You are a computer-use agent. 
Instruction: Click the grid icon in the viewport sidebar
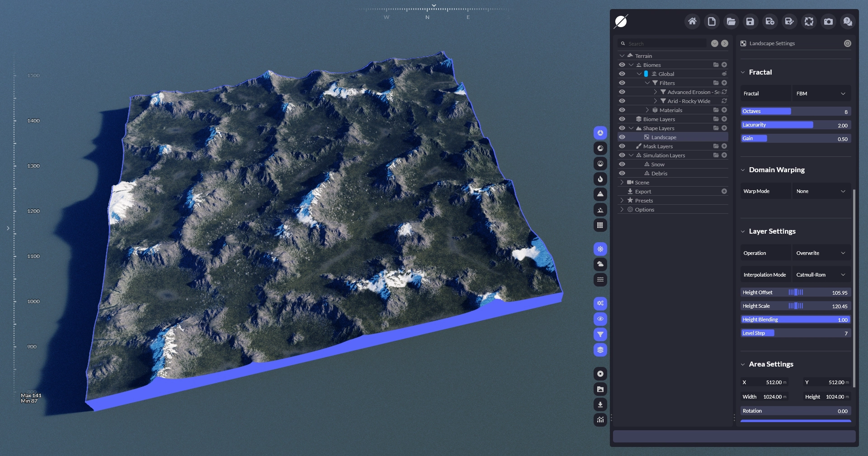[600, 225]
